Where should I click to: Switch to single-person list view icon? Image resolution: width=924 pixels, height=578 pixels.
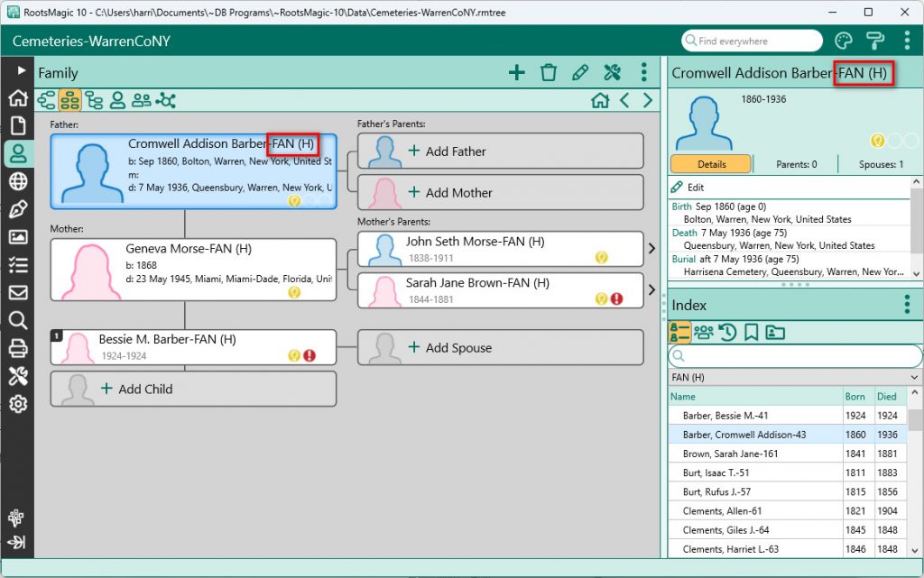click(x=117, y=101)
